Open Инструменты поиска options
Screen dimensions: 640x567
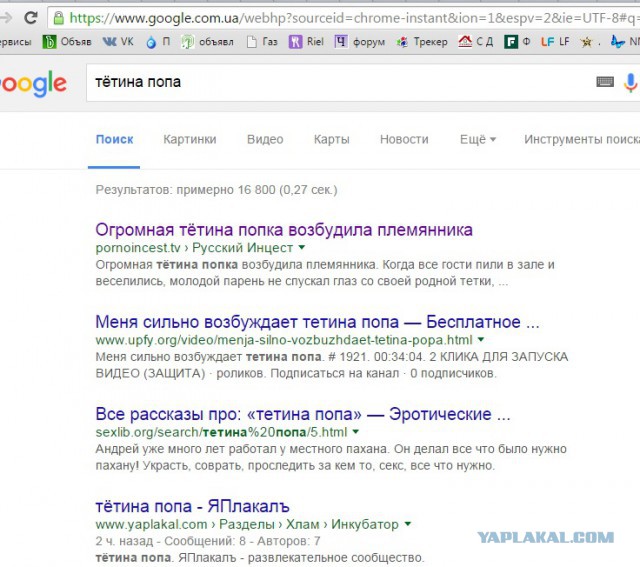(582, 140)
